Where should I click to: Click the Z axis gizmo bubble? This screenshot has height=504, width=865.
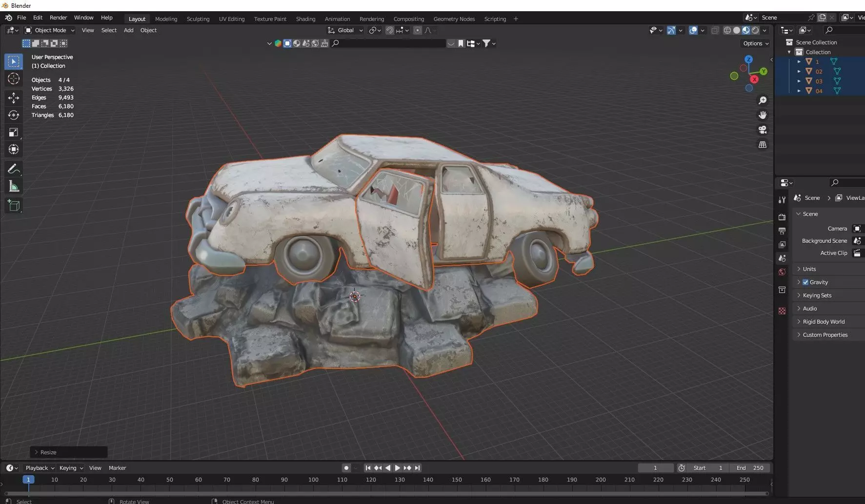(748, 59)
